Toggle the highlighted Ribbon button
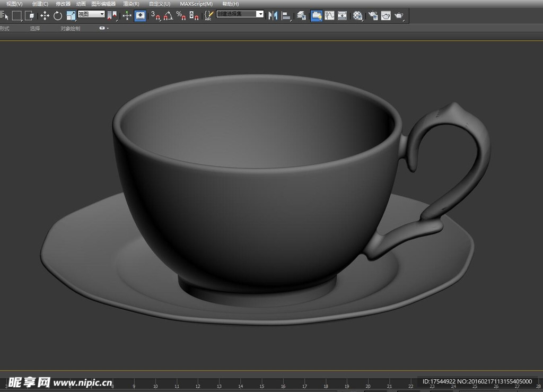The height and width of the screenshot is (392, 543). click(x=317, y=15)
